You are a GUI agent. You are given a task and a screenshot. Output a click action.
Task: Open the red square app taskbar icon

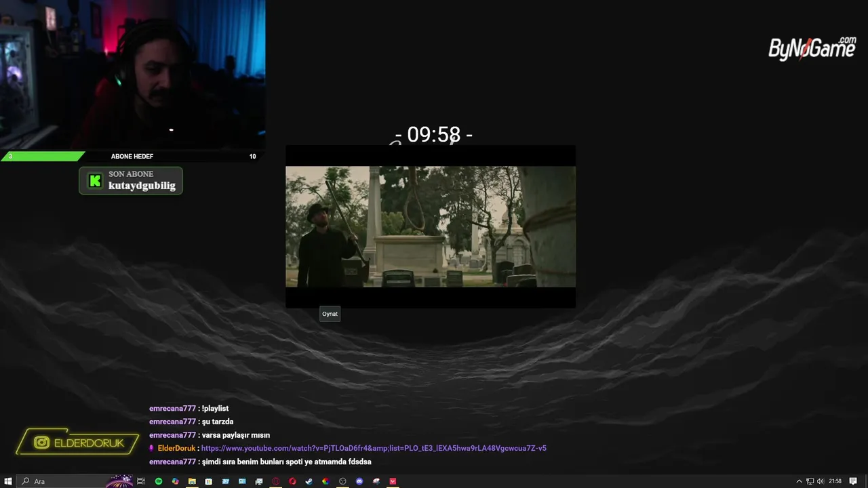pos(393,481)
